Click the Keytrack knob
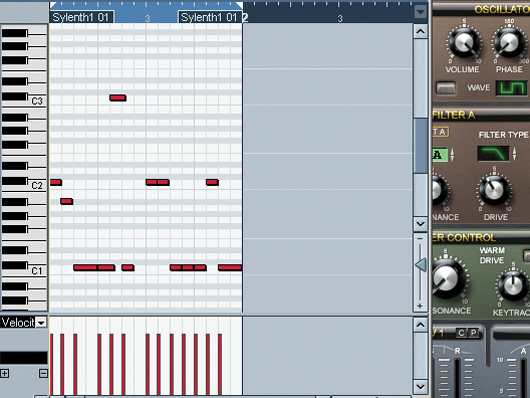530x398 pixels. point(513,285)
